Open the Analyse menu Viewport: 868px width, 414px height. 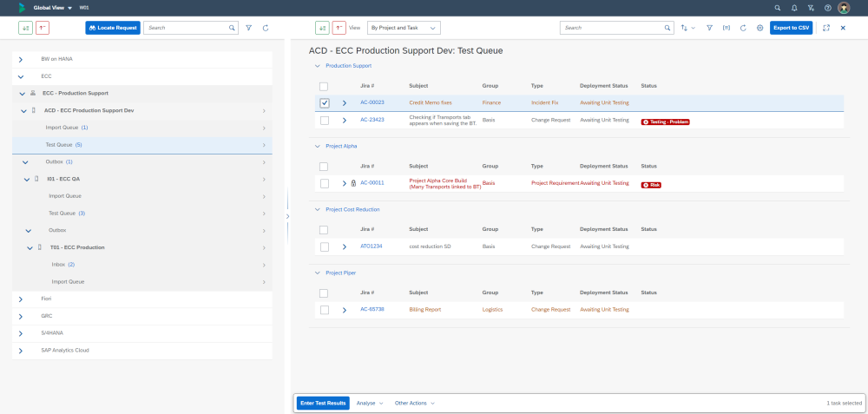pyautogui.click(x=370, y=404)
